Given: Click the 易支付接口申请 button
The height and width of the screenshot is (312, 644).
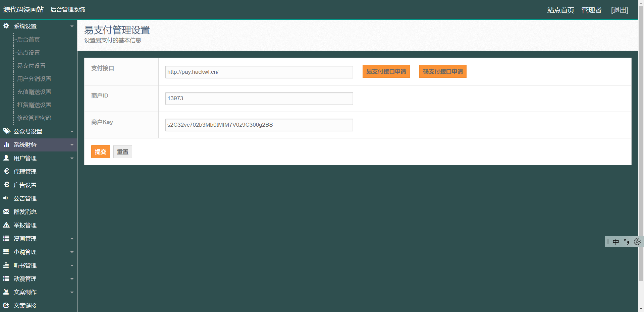Looking at the screenshot, I should [386, 71].
